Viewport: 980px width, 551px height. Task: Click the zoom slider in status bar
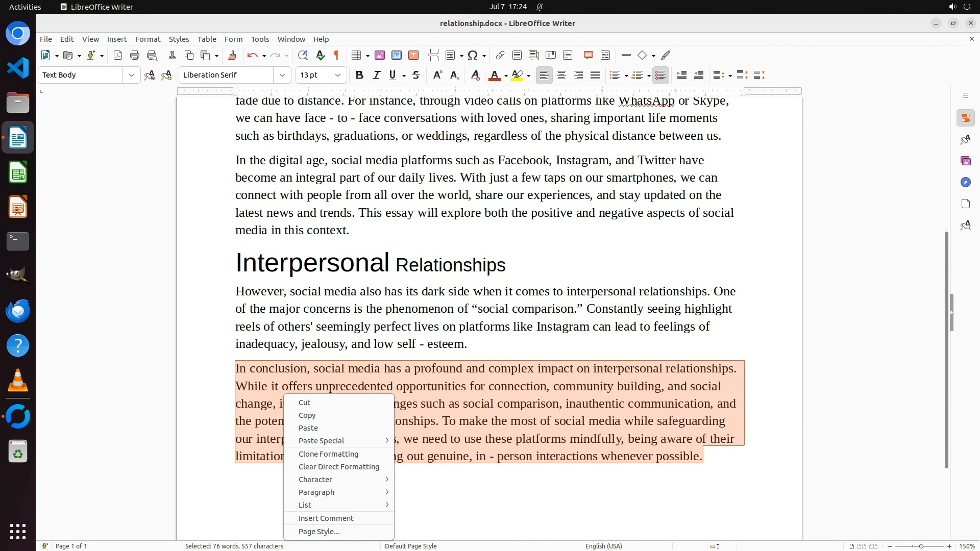pos(920,546)
